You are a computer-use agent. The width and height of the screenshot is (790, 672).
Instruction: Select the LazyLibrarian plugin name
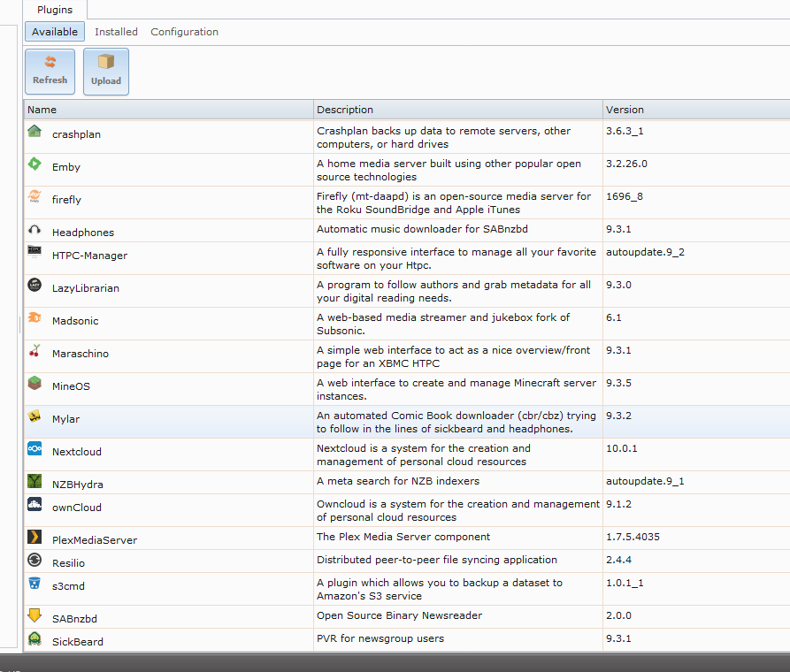(x=86, y=288)
